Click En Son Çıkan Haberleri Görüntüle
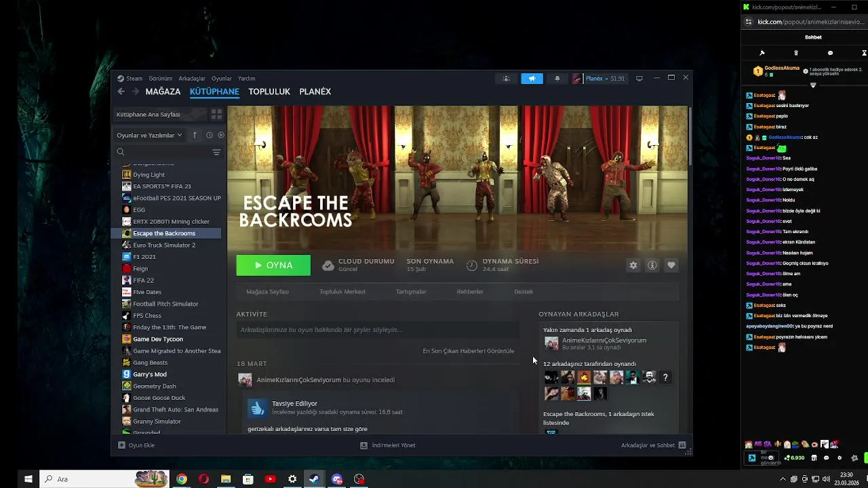The image size is (868, 488). click(469, 350)
